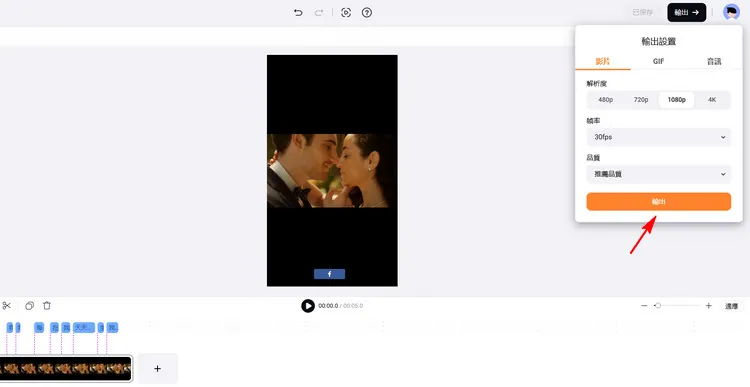Select 720p resolution option

pyautogui.click(x=641, y=100)
